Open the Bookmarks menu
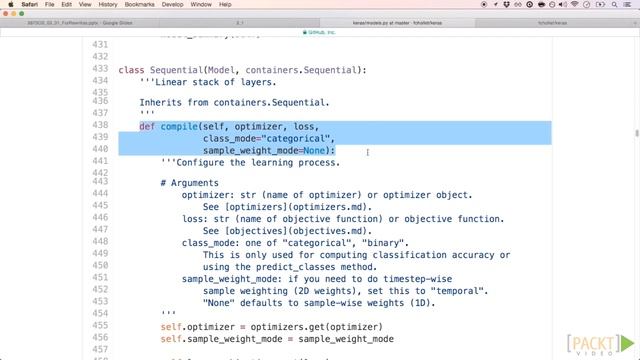Screen dimensions: 640x360 click(140, 4)
